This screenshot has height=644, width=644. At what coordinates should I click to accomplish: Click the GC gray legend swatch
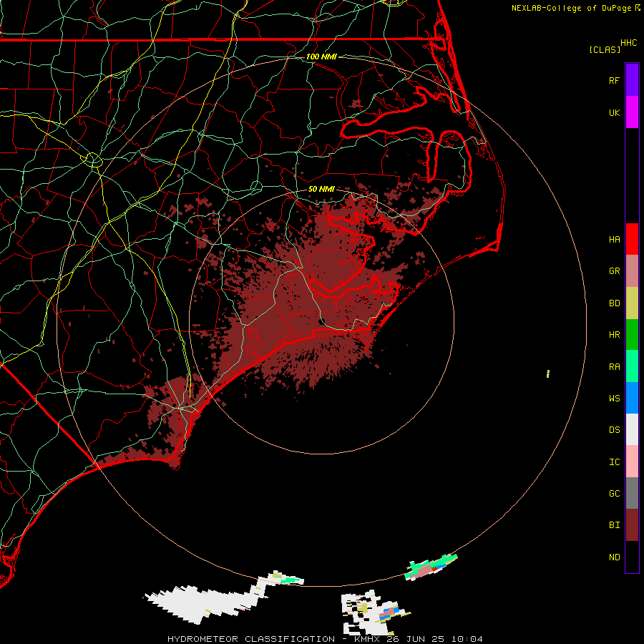pyautogui.click(x=632, y=493)
